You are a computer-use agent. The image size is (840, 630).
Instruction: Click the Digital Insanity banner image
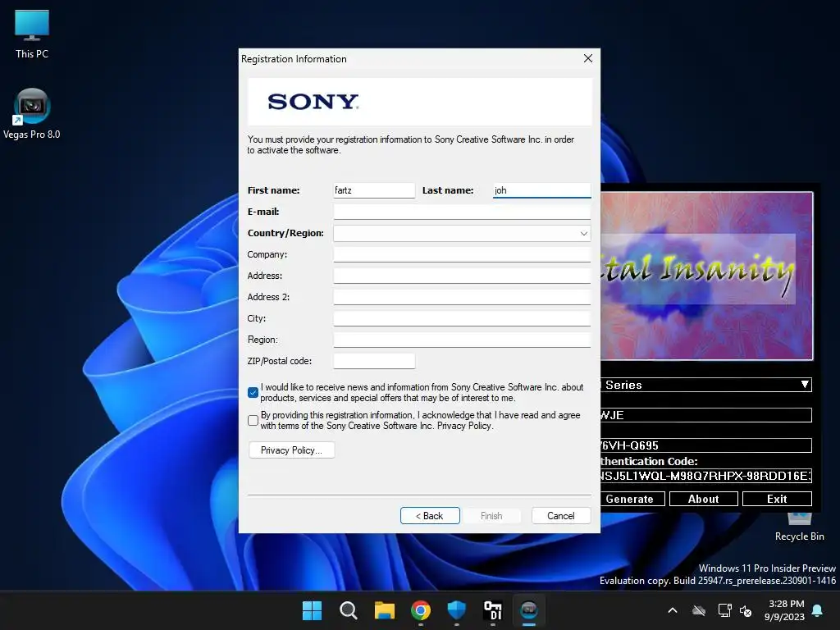pos(706,276)
